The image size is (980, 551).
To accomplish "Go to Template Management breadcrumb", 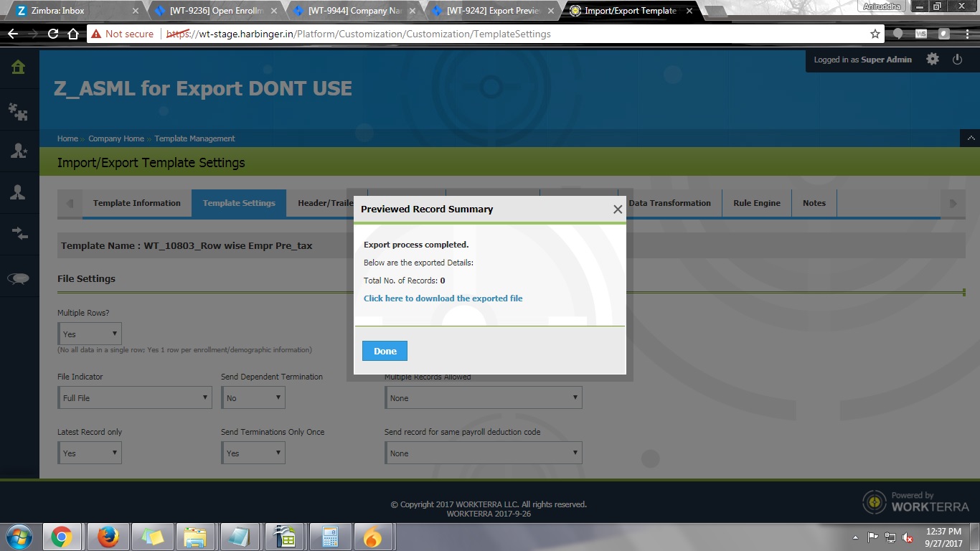I will [x=194, y=138].
